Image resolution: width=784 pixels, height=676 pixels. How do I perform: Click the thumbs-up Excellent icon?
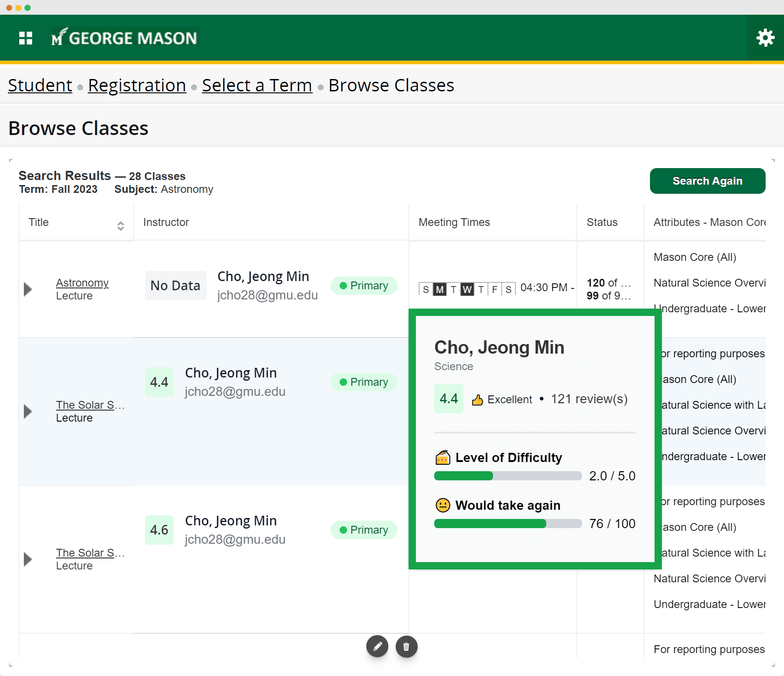click(x=477, y=400)
